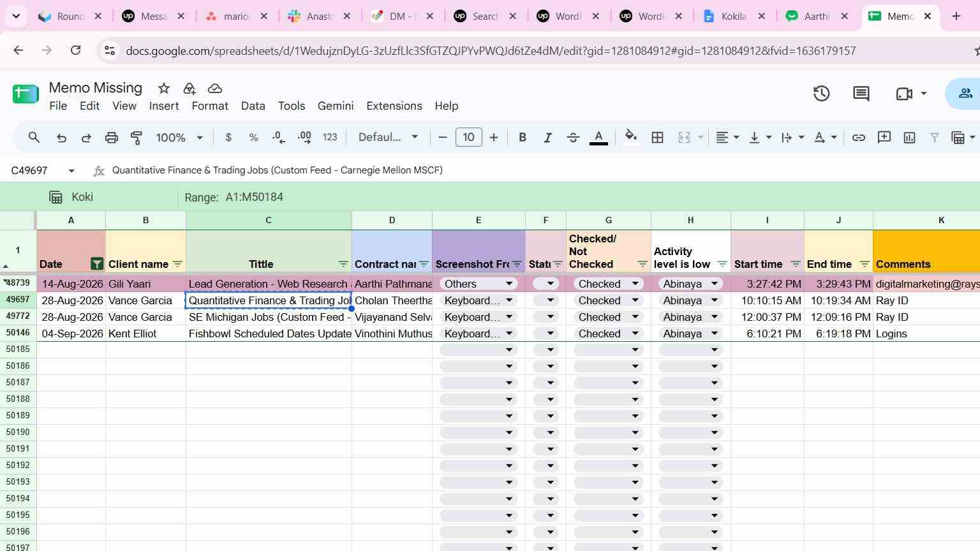The image size is (980, 551).
Task: Click the paint format roller icon
Action: coord(137,137)
